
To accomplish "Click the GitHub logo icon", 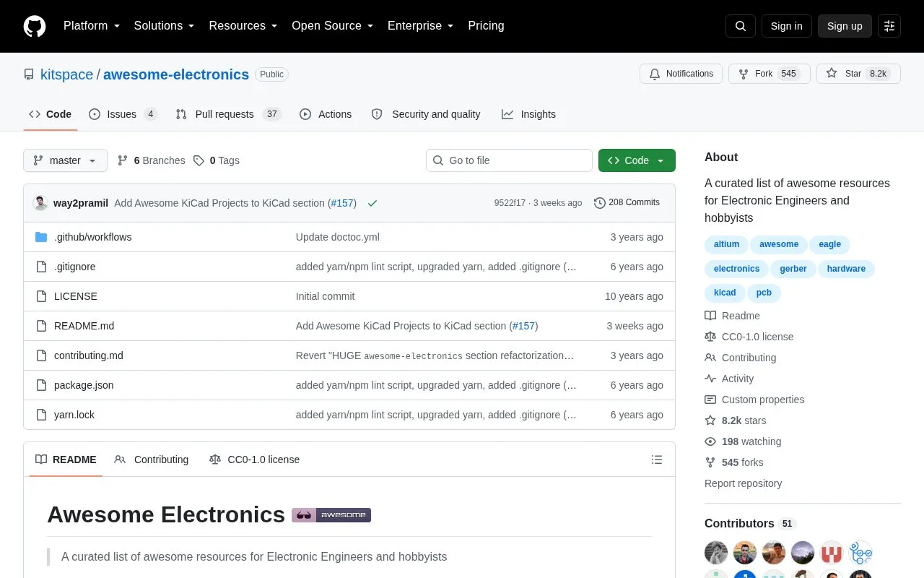I will [x=35, y=26].
